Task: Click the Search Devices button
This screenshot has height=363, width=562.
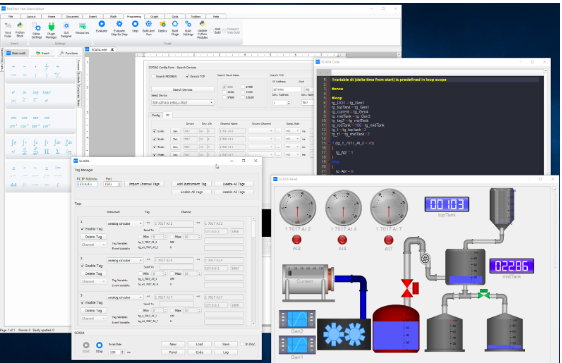Action: coord(183,90)
